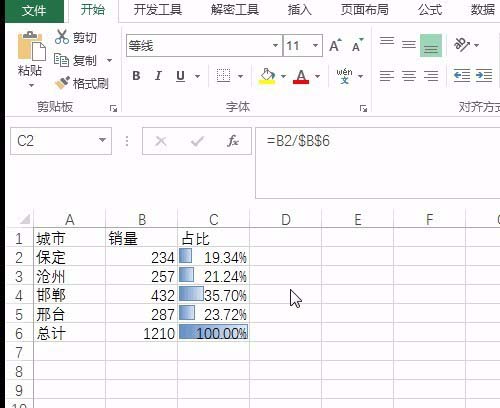Increase indent icon
Screen dimensions: 500x408
click(x=484, y=76)
